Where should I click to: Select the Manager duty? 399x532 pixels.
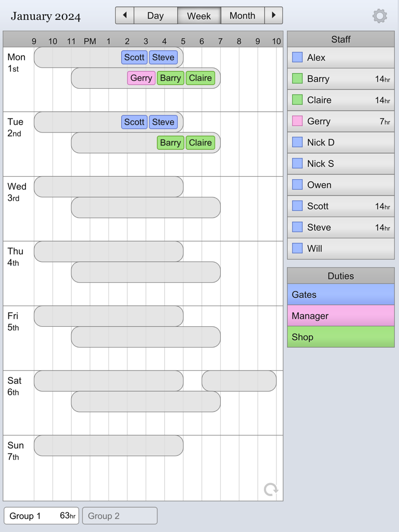click(340, 316)
